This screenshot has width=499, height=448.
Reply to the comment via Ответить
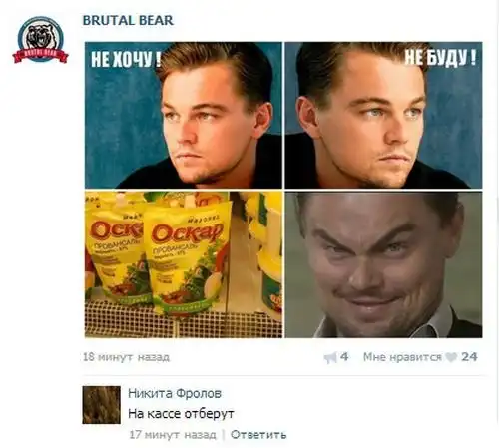pyautogui.click(x=258, y=435)
